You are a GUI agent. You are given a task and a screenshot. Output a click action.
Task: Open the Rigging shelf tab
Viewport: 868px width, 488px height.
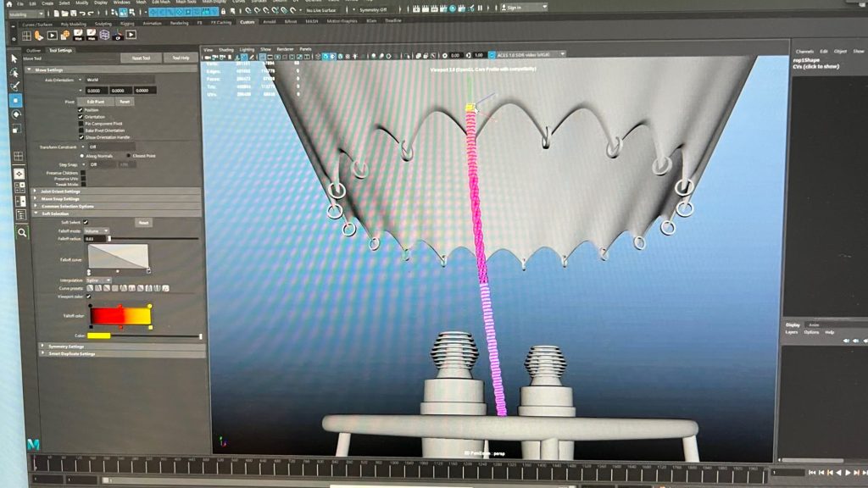[127, 24]
